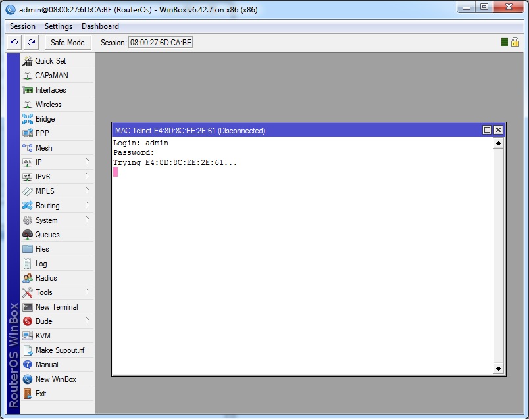
Task: Click the Routing arrows icon
Action: tap(28, 206)
